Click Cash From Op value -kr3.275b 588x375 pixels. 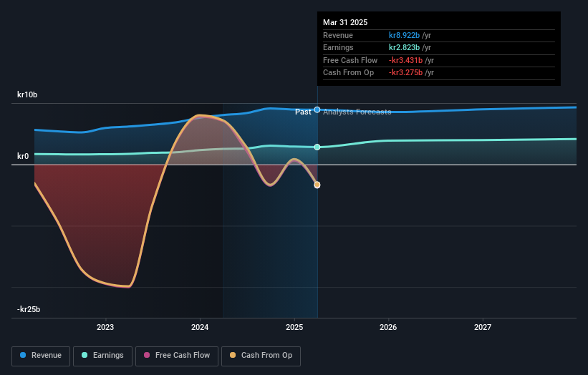406,73
